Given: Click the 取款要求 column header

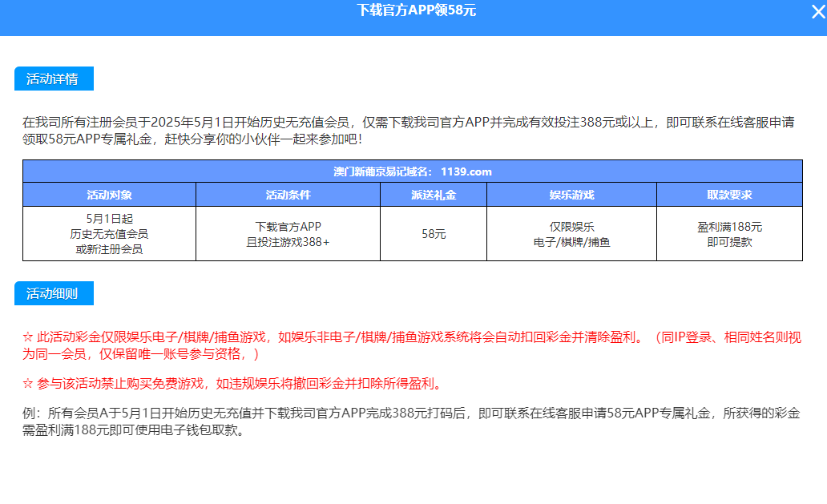Looking at the screenshot, I should [729, 195].
